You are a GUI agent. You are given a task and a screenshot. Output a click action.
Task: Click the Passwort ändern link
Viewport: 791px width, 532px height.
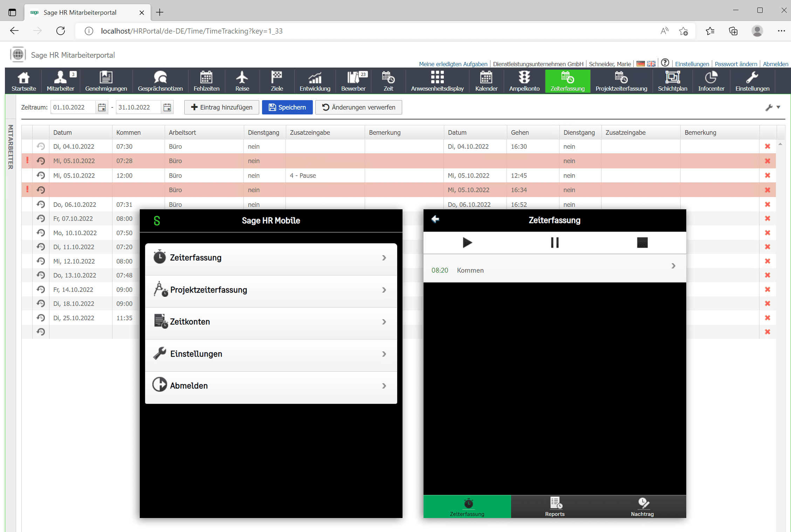pyautogui.click(x=736, y=64)
